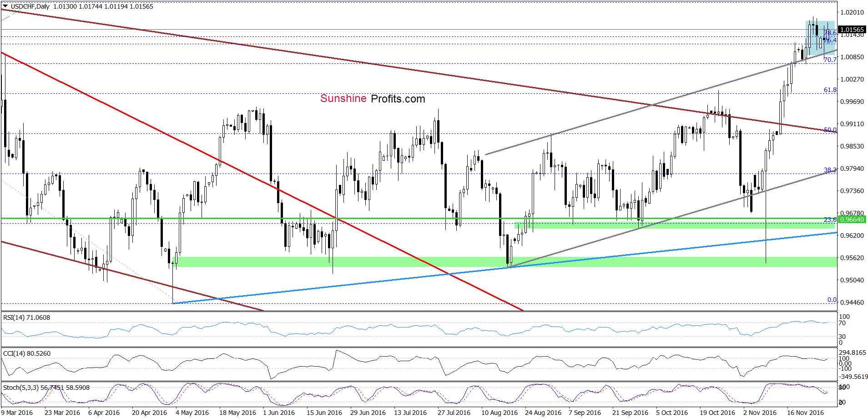The image size is (868, 419).
Task: Click the CCI(14) 80.5260 indicator label
Action: 27,353
